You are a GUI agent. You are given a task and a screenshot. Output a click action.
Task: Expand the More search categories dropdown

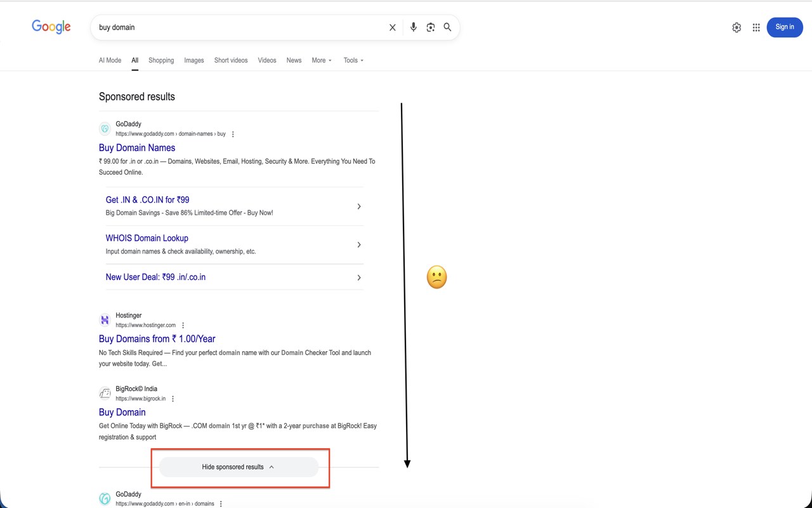[321, 60]
